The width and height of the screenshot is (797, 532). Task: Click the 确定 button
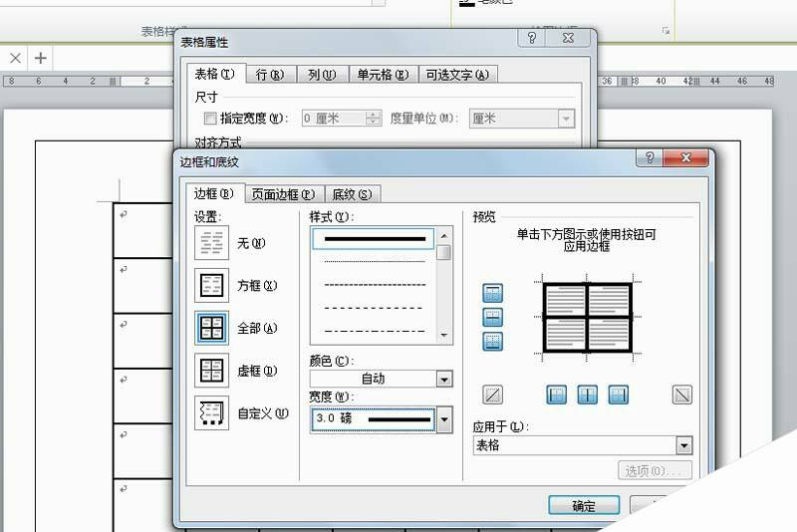584,505
